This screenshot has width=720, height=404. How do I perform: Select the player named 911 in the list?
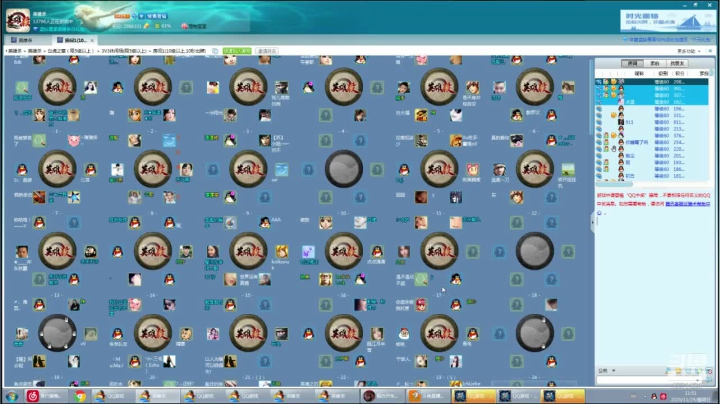pos(652,122)
